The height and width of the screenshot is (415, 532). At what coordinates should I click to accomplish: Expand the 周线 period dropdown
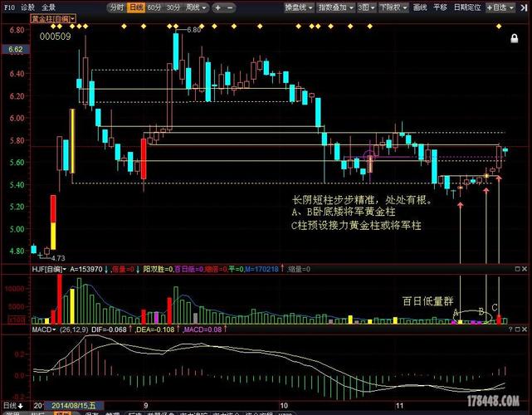point(196,7)
